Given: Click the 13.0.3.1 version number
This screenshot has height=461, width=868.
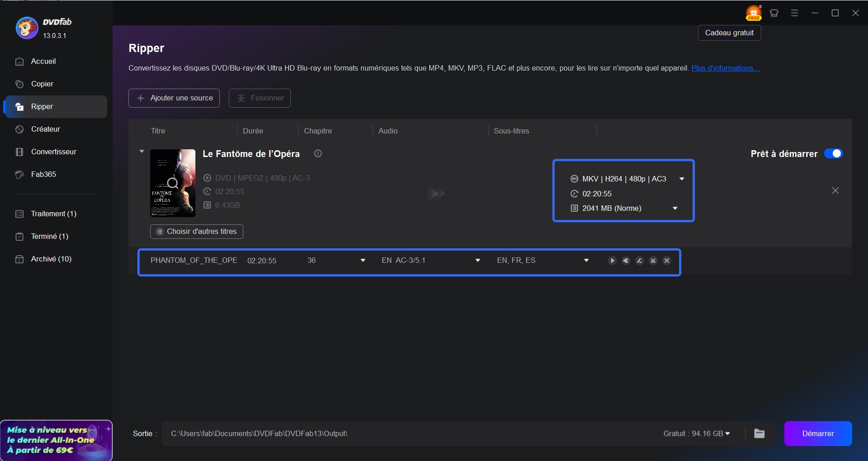Looking at the screenshot, I should (x=55, y=36).
